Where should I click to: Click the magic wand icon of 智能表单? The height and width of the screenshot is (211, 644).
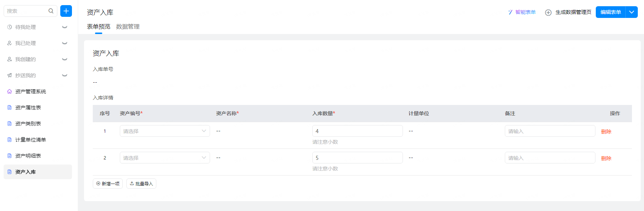(x=510, y=12)
